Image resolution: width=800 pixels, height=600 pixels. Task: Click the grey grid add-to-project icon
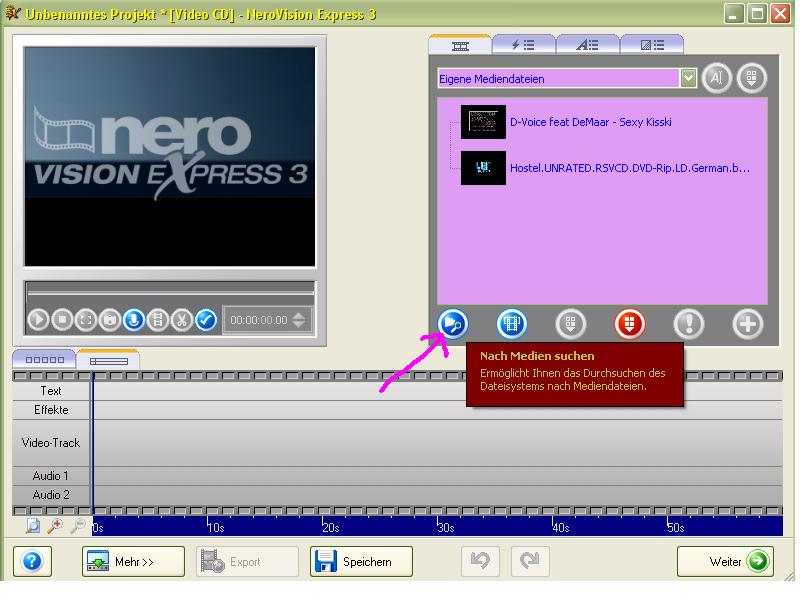coord(570,323)
